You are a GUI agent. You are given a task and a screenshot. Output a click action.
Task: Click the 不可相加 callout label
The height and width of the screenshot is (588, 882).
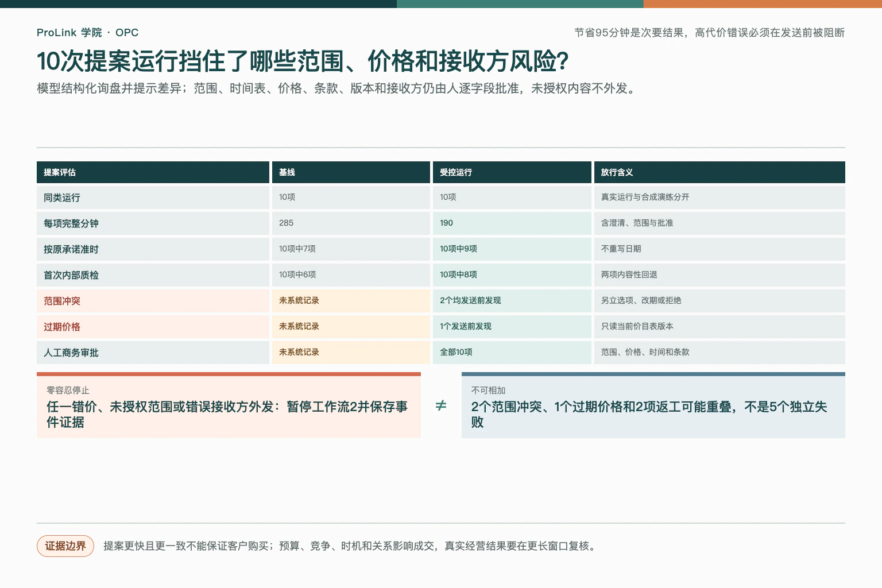(488, 390)
